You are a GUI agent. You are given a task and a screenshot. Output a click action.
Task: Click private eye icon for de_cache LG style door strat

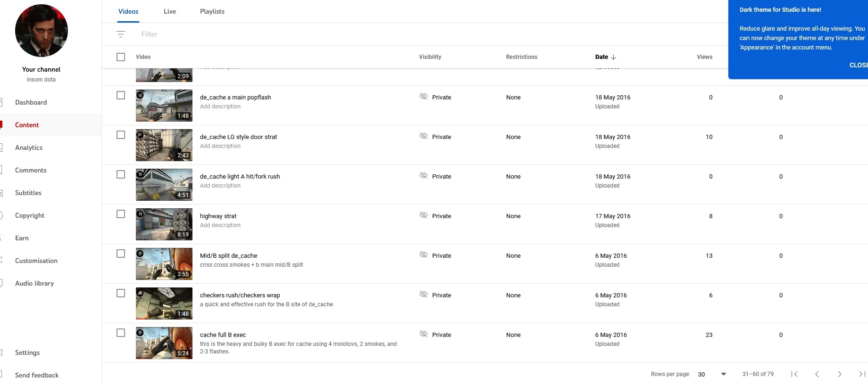point(424,136)
